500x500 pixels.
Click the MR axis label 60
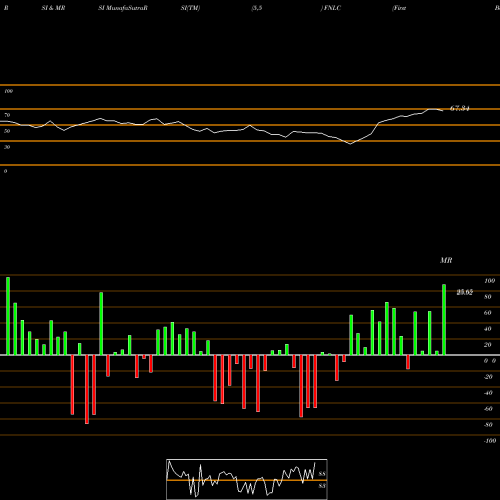(x=488, y=313)
